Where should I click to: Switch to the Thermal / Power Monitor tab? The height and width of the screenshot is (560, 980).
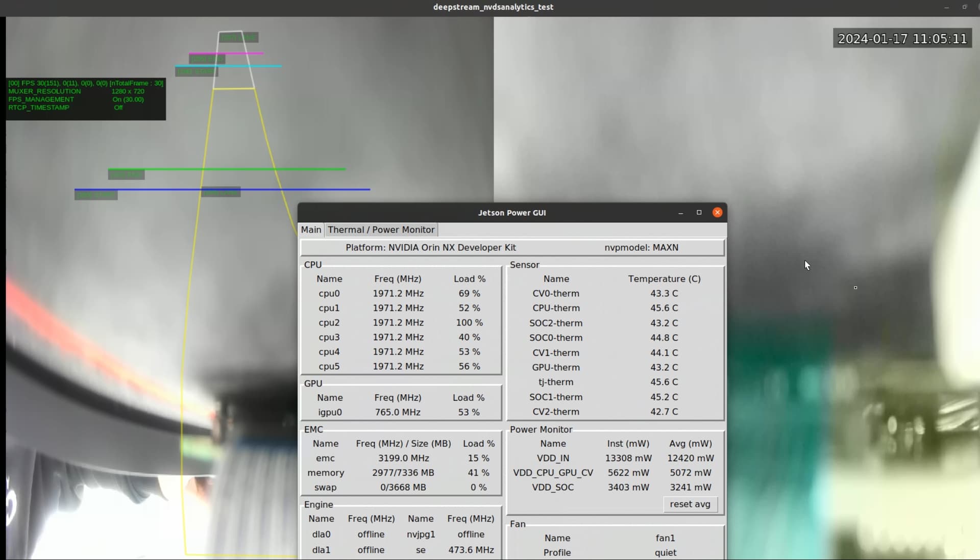[381, 230]
